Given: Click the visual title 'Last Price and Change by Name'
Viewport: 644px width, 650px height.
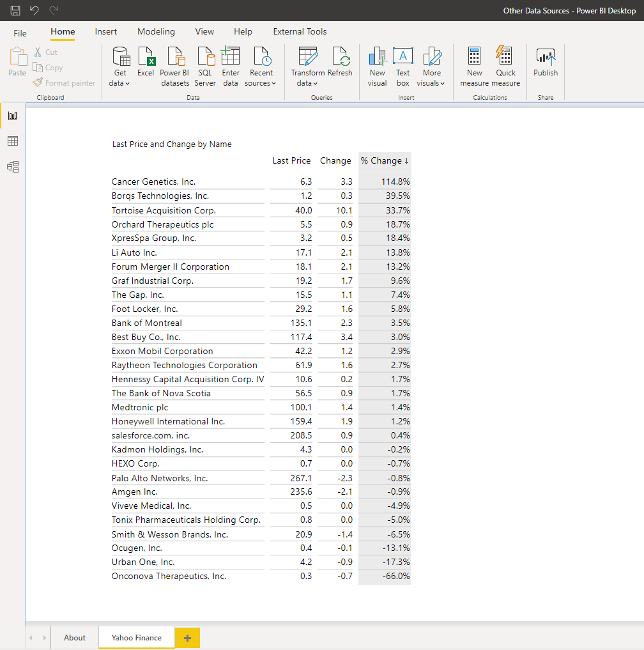Looking at the screenshot, I should pyautogui.click(x=172, y=144).
